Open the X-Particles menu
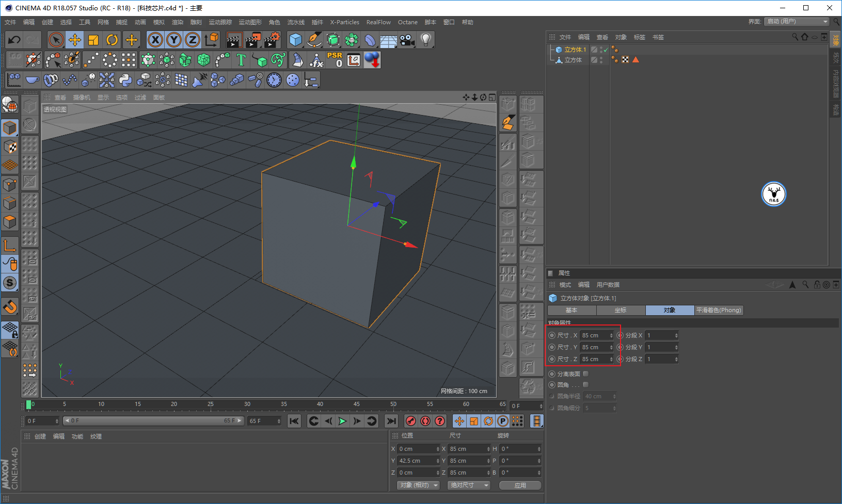Image resolution: width=842 pixels, height=504 pixels. pos(345,22)
